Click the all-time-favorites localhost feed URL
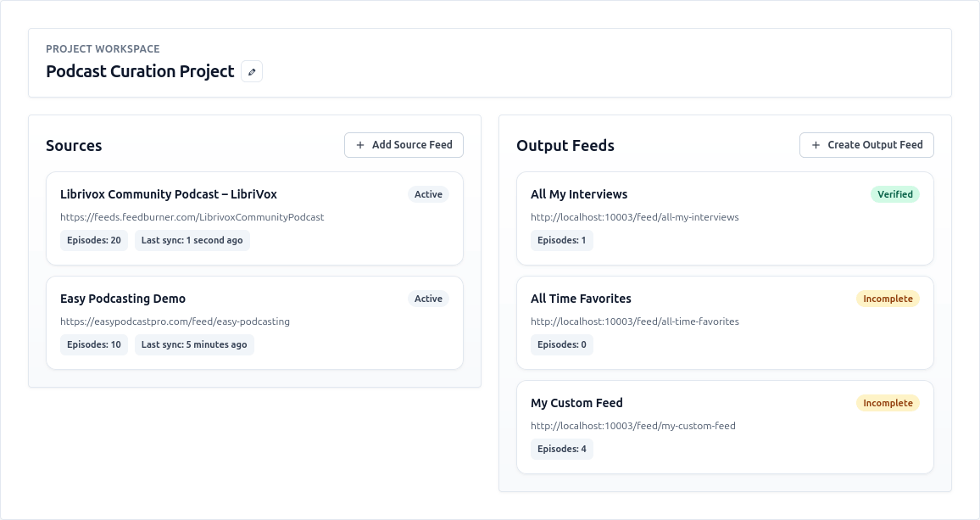 click(x=634, y=322)
